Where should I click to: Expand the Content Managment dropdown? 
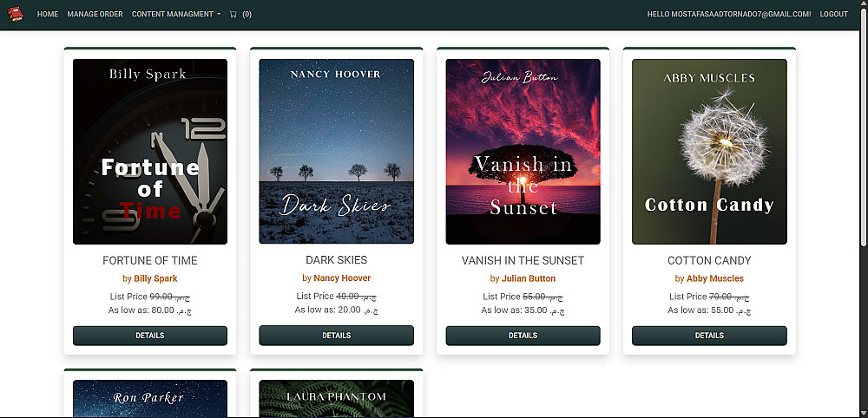pos(175,15)
